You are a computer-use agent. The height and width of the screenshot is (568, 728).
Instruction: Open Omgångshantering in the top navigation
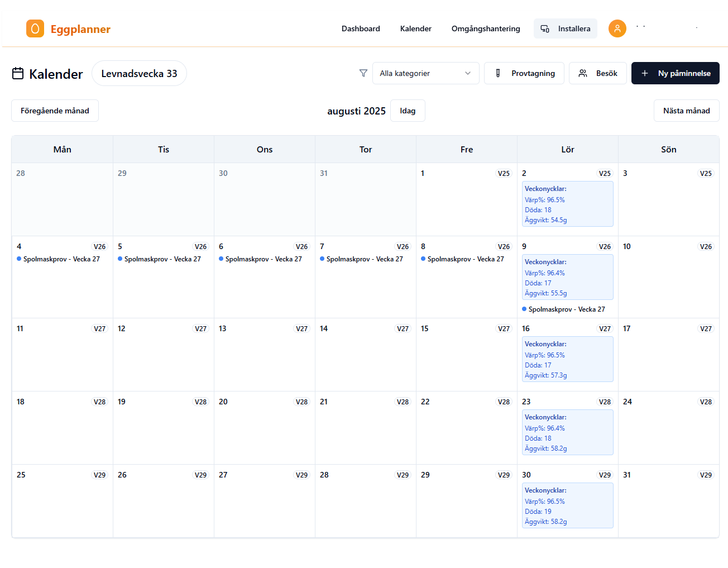(x=486, y=28)
